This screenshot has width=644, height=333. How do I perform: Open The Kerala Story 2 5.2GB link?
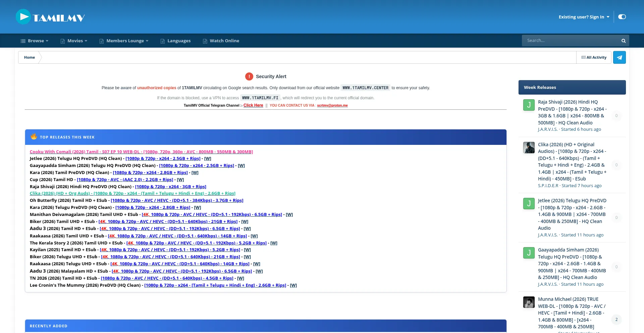click(197, 243)
